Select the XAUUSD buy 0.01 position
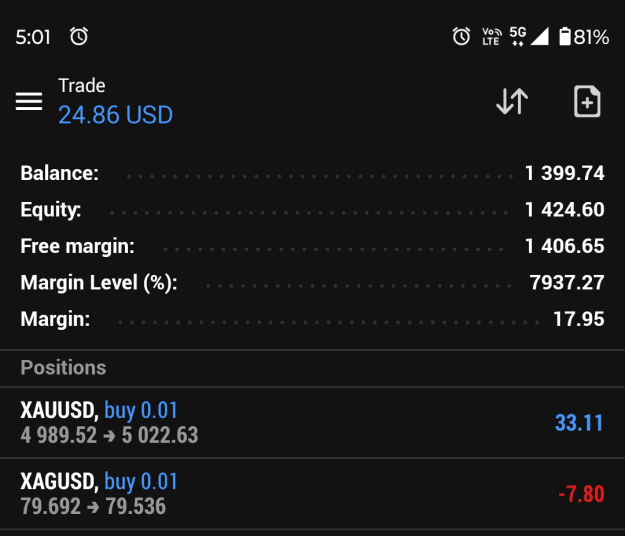 coord(312,422)
